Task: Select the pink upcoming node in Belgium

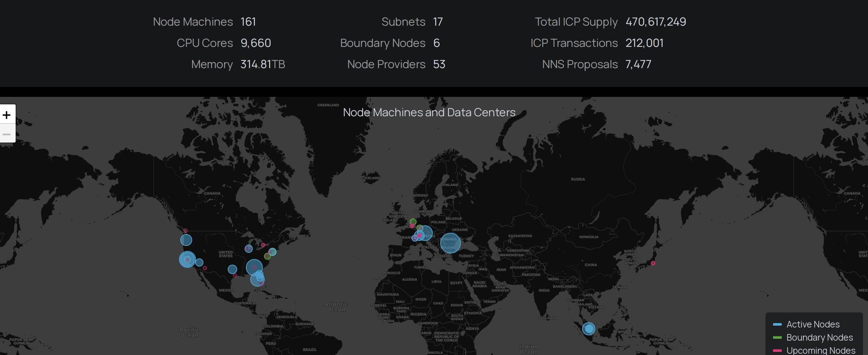Action: pos(412,226)
